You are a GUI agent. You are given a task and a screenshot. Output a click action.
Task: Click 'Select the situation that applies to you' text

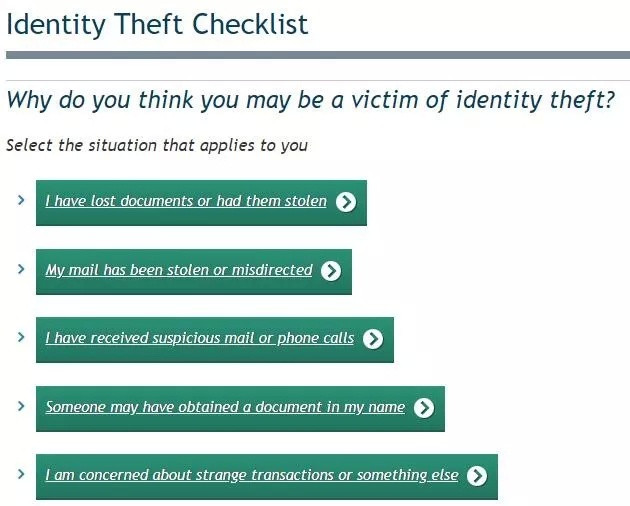pyautogui.click(x=157, y=145)
